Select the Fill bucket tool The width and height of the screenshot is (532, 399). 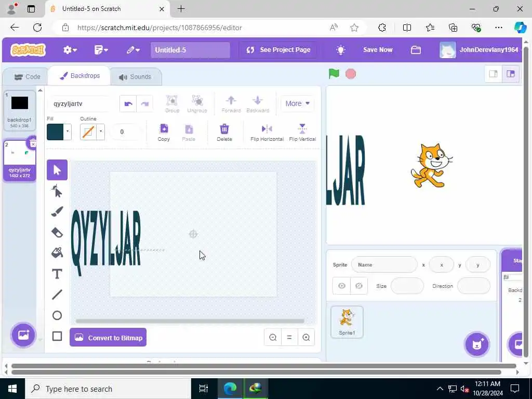(57, 253)
